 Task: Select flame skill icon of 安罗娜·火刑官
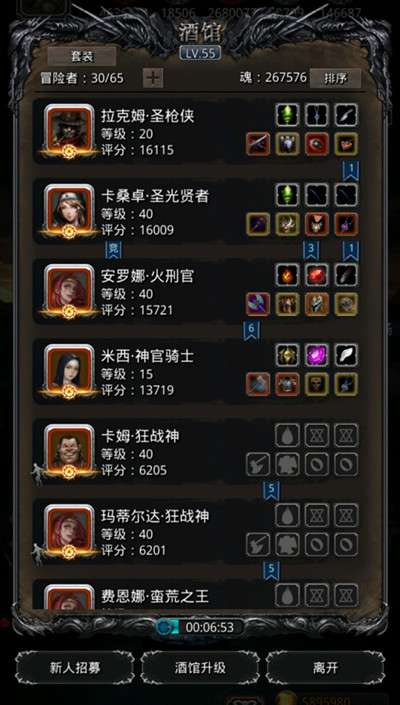pyautogui.click(x=287, y=275)
